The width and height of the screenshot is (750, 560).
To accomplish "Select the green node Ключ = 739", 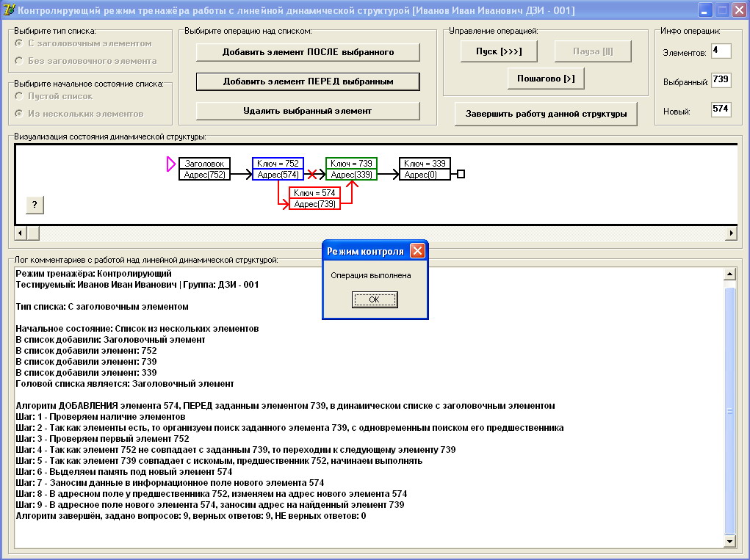I will coord(351,169).
